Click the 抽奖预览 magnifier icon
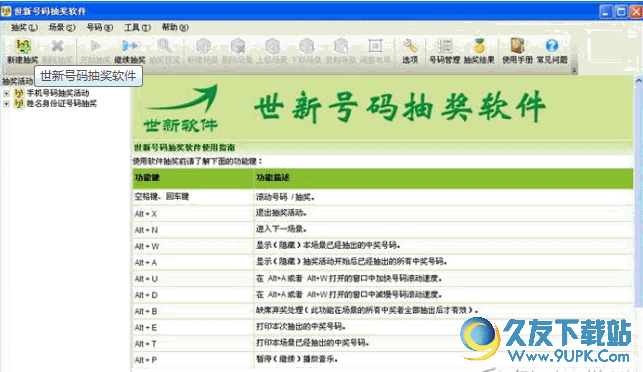The image size is (643, 372). [164, 46]
